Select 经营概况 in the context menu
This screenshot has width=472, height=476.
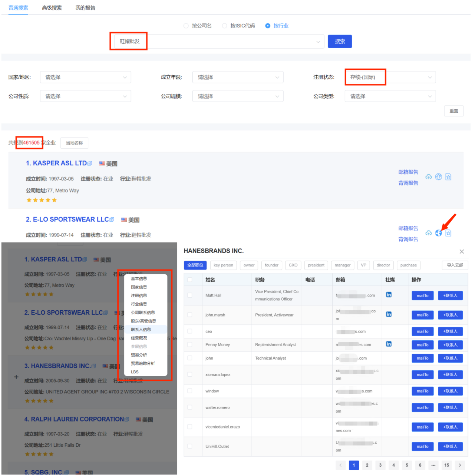point(146,338)
